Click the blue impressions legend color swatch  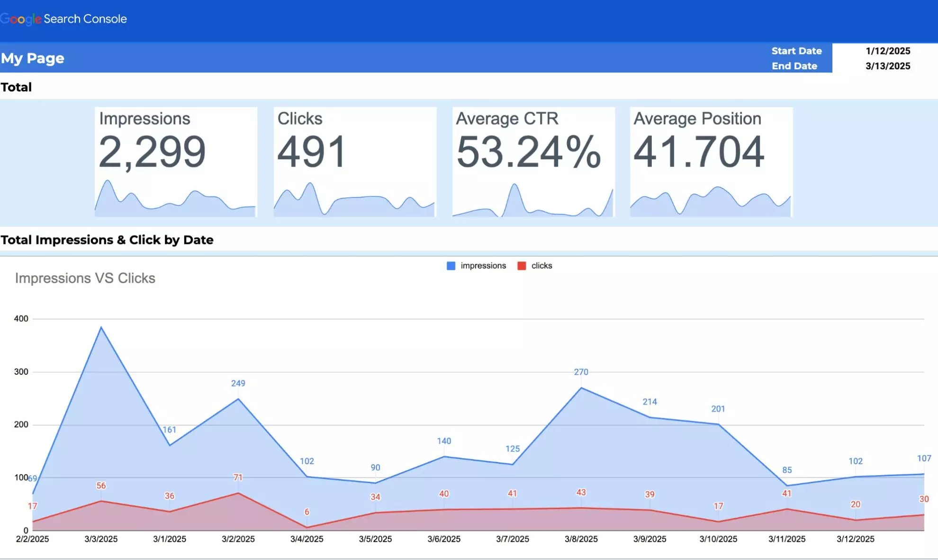[451, 265]
